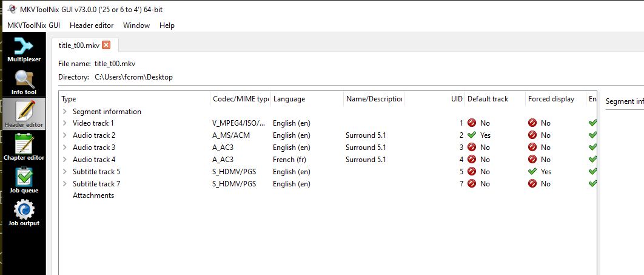Select the Video track 1 row
The width and height of the screenshot is (644, 275).
327,123
